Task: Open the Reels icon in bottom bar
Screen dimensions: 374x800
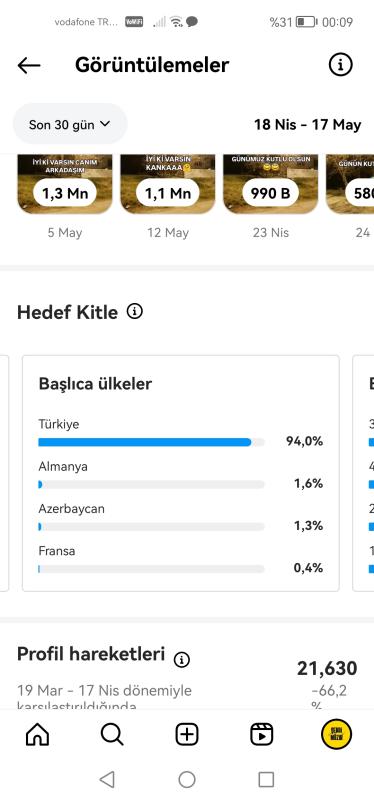Action: pyautogui.click(x=262, y=735)
